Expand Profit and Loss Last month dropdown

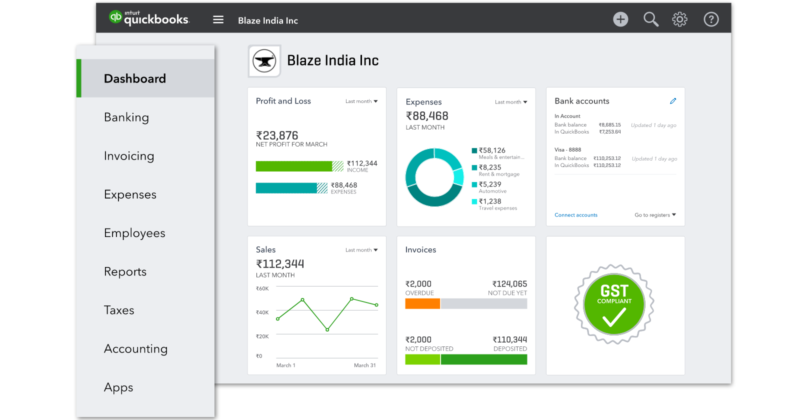coord(361,101)
